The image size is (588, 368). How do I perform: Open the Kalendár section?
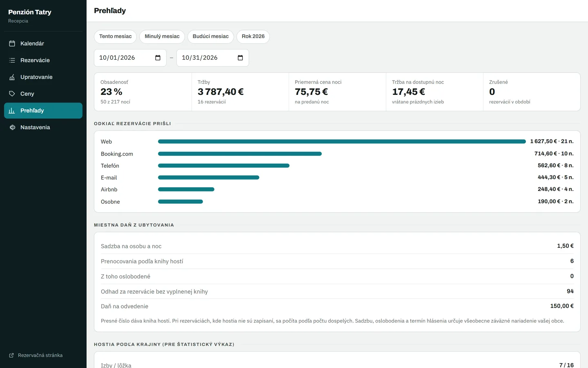(43, 43)
